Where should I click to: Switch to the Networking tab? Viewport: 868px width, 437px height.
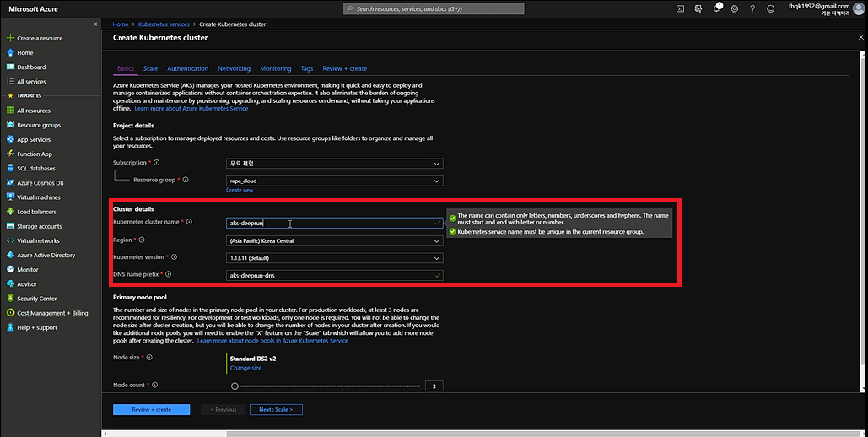point(235,68)
